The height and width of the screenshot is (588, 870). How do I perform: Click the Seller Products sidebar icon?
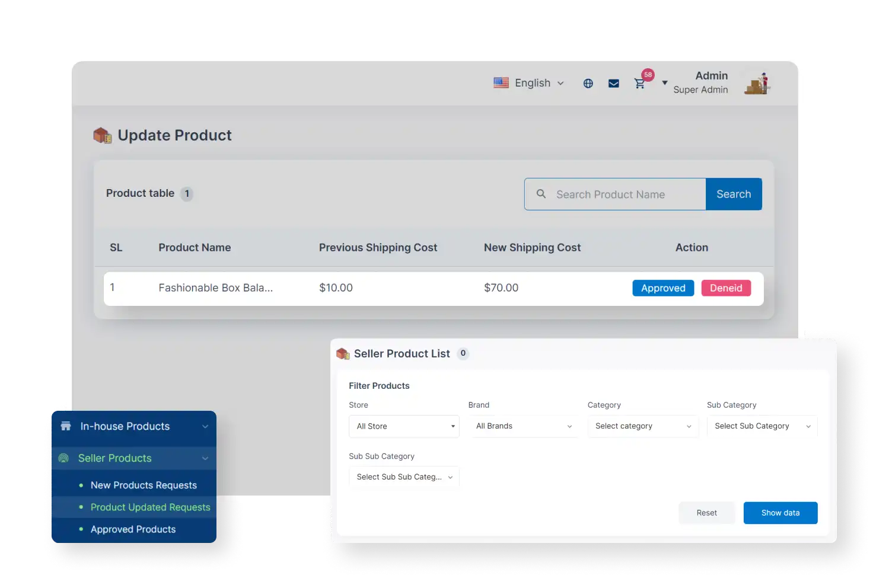point(63,458)
